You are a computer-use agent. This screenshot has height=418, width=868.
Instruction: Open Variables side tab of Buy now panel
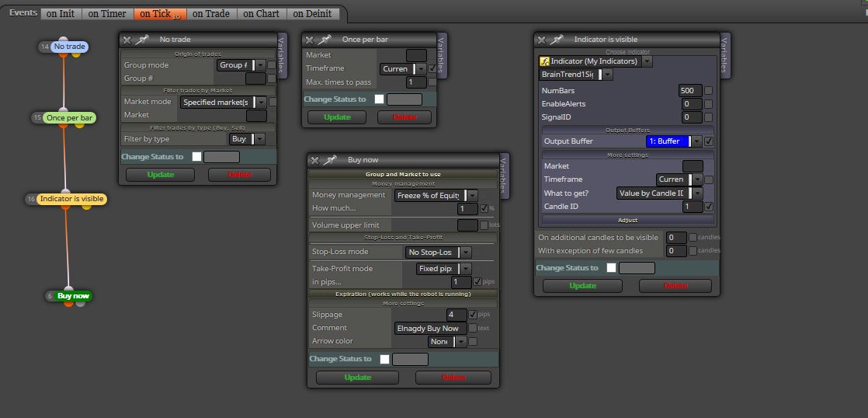504,176
